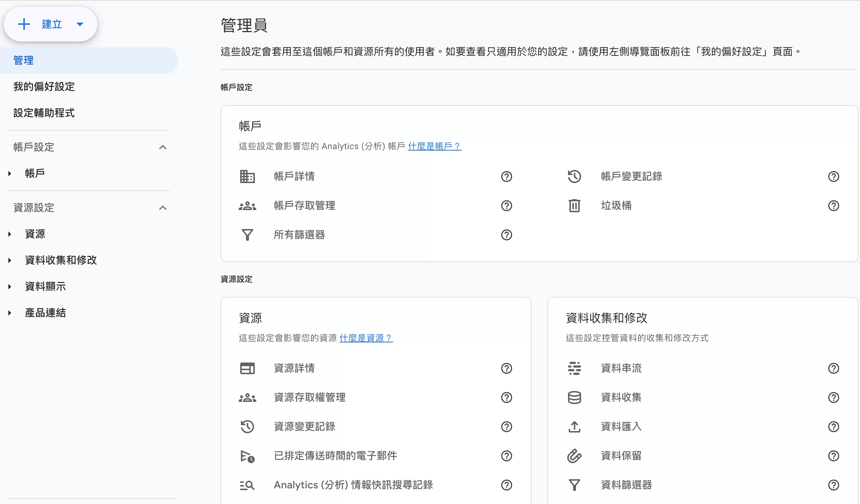Click the 所有篩選器 funnel icon
The image size is (860, 504).
pyautogui.click(x=247, y=235)
